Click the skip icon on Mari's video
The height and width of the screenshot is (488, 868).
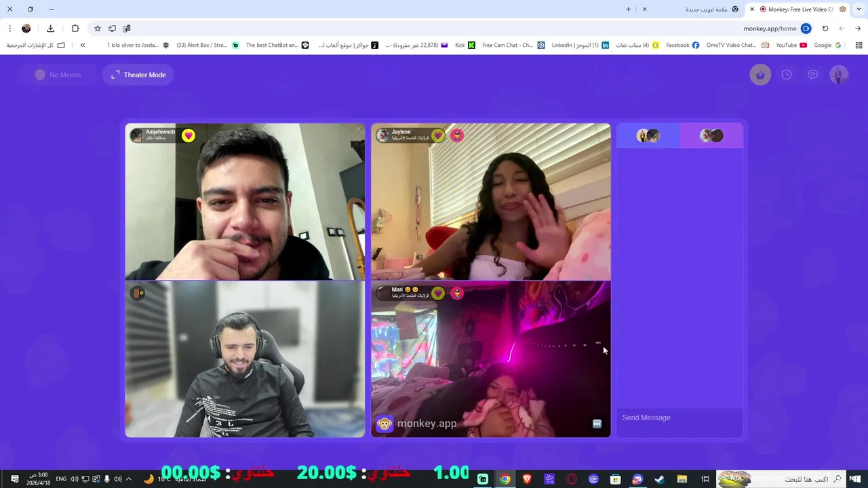click(x=597, y=424)
